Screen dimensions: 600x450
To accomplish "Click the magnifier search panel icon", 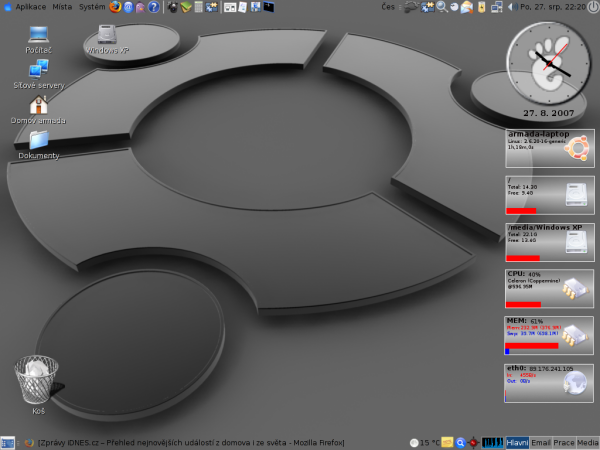I will [x=442, y=7].
